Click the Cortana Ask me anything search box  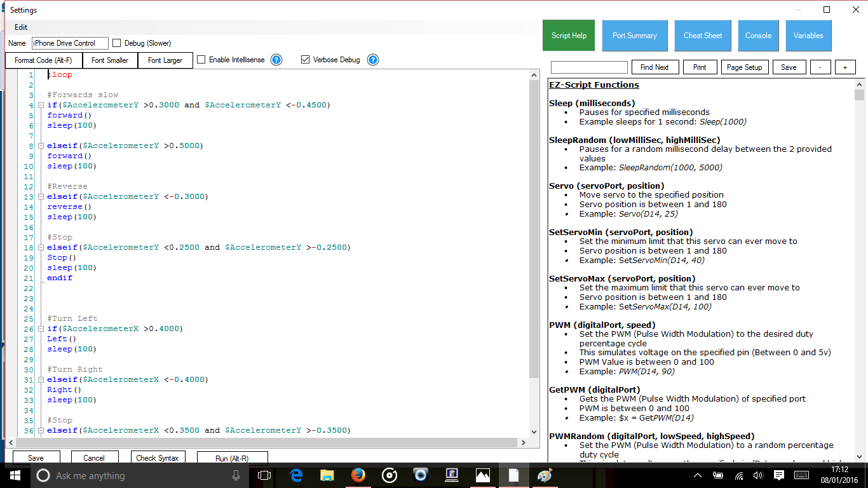pyautogui.click(x=139, y=475)
